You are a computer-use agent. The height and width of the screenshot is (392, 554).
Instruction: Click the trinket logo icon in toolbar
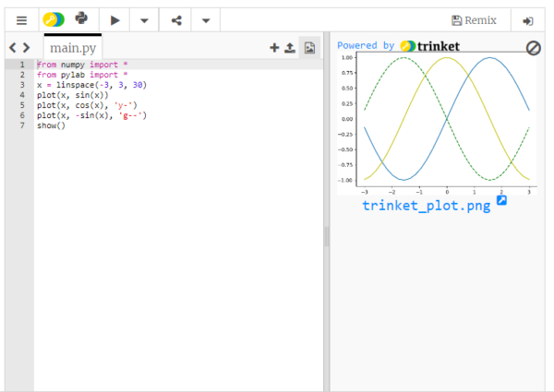click(54, 19)
